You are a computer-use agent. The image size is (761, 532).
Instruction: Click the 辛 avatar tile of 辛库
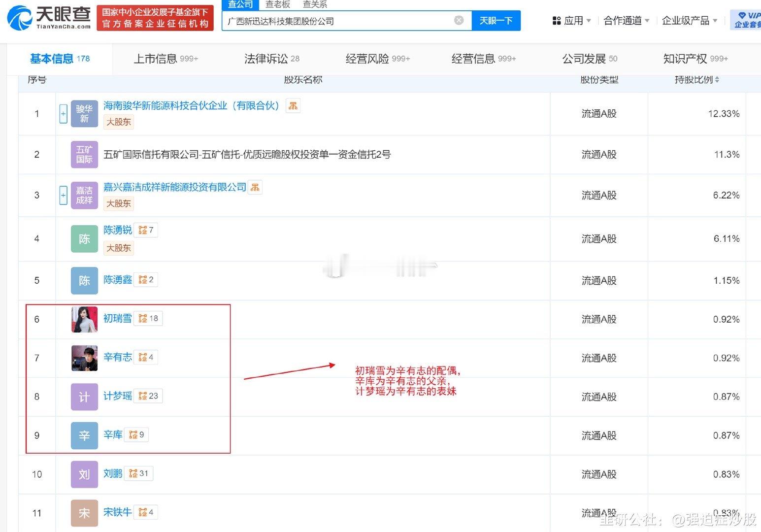[x=84, y=435]
